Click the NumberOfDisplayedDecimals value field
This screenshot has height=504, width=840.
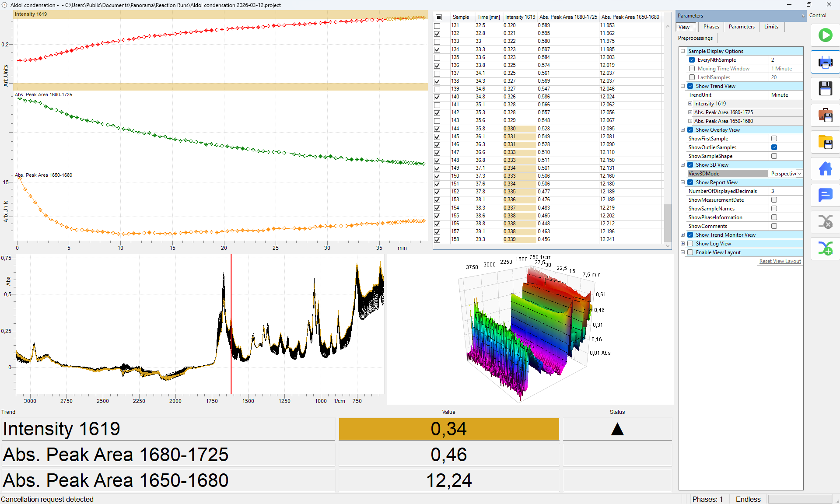point(785,191)
